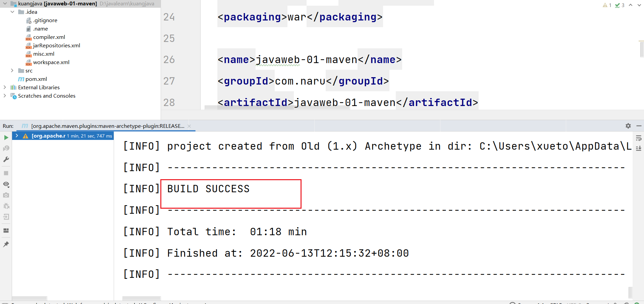The image size is (644, 304).
Task: Open Run panel settings gear
Action: (x=628, y=126)
